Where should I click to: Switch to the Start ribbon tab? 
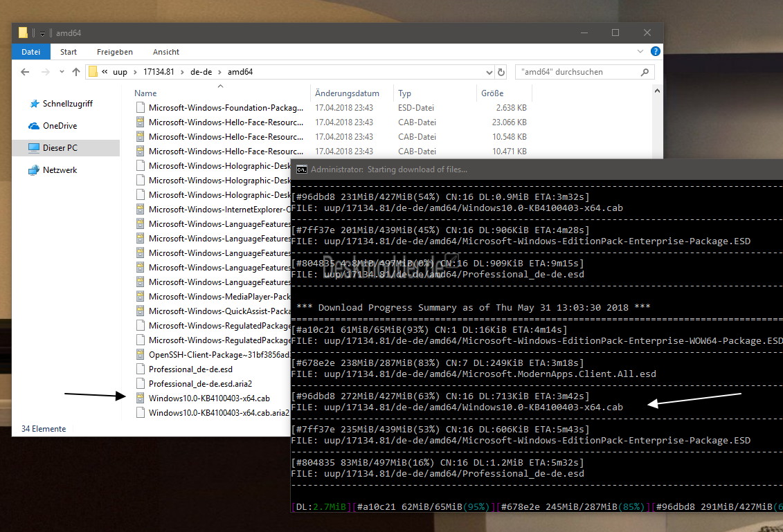(x=69, y=52)
